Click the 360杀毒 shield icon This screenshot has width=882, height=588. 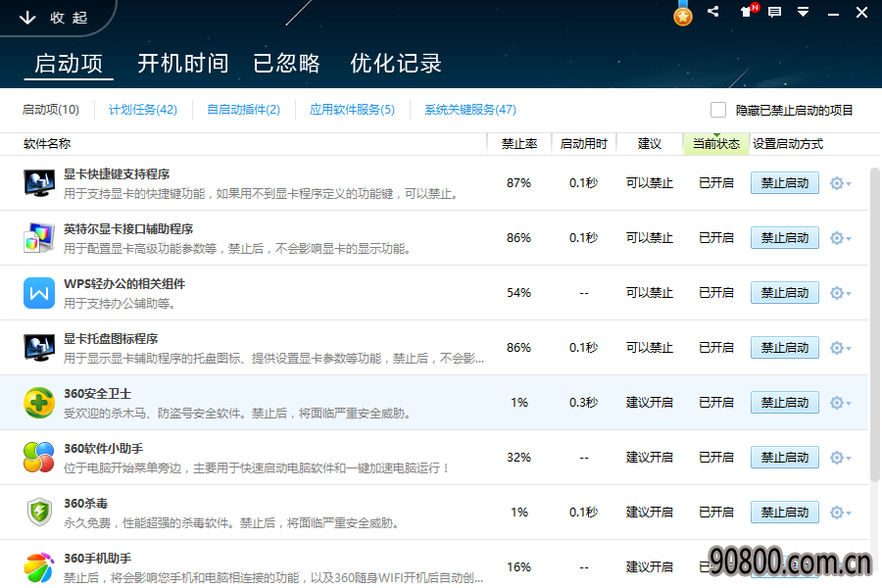(x=39, y=512)
